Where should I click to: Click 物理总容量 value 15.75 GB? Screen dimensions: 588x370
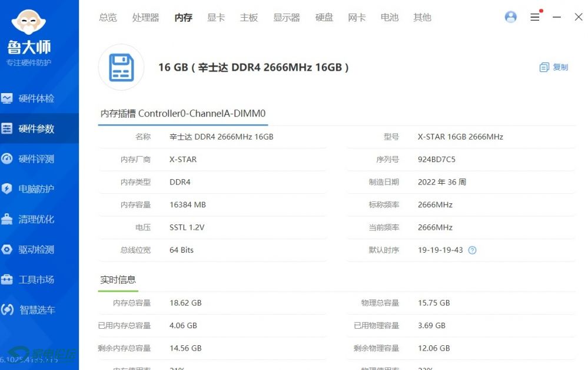(434, 303)
